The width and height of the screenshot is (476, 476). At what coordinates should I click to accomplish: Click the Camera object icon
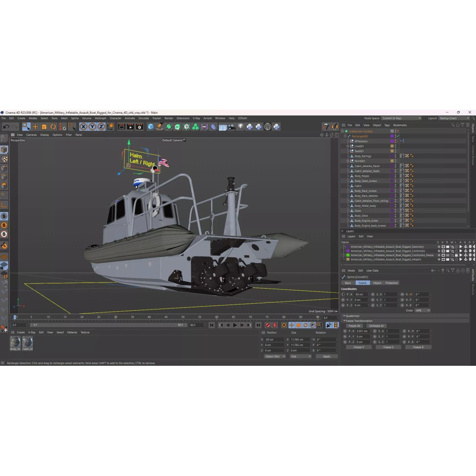[232, 126]
